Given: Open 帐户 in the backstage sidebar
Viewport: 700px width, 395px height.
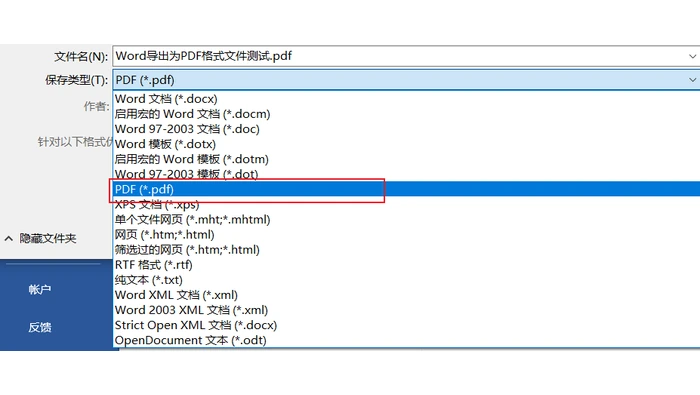Looking at the screenshot, I should click(x=40, y=290).
